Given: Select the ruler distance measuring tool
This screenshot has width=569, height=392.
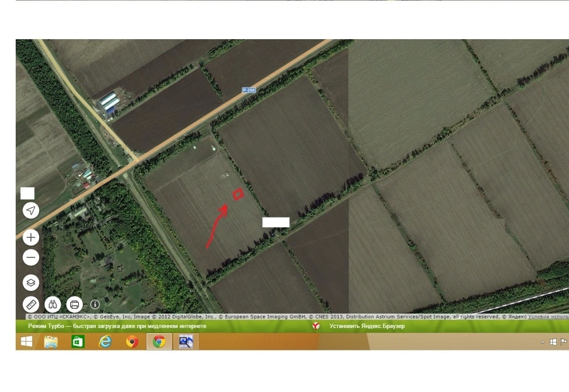Looking at the screenshot, I should (x=31, y=304).
